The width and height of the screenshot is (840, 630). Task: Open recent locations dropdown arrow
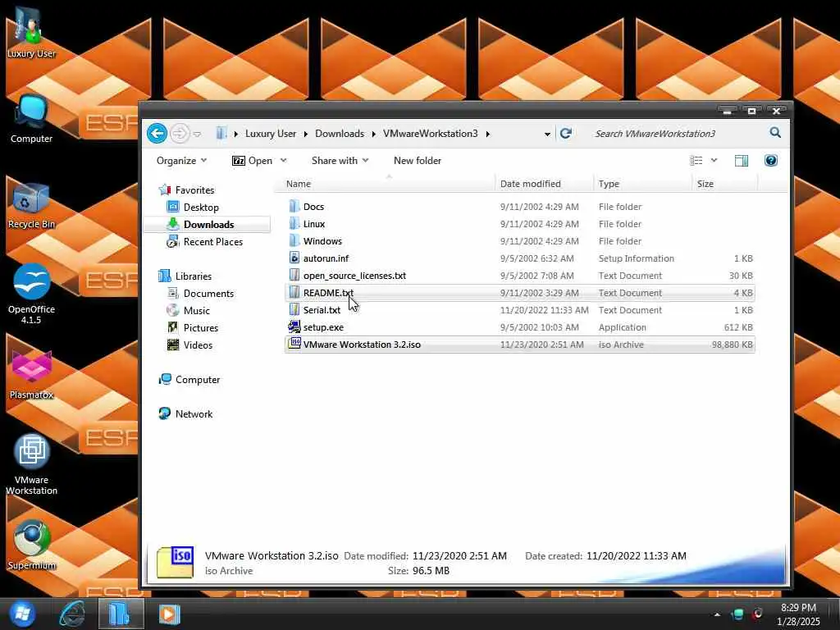click(197, 134)
